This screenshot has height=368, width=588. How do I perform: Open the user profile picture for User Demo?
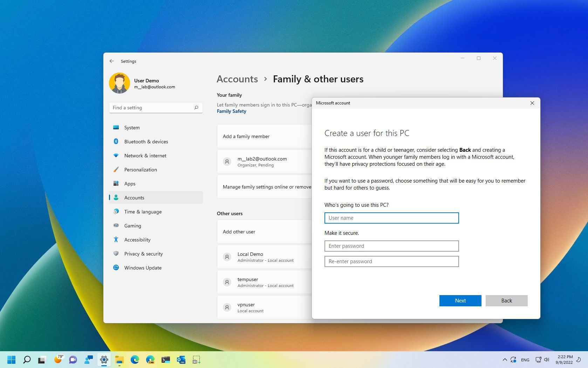[119, 83]
